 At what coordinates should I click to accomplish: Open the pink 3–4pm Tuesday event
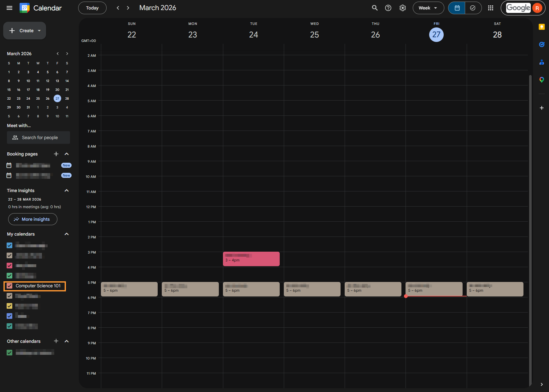point(251,259)
